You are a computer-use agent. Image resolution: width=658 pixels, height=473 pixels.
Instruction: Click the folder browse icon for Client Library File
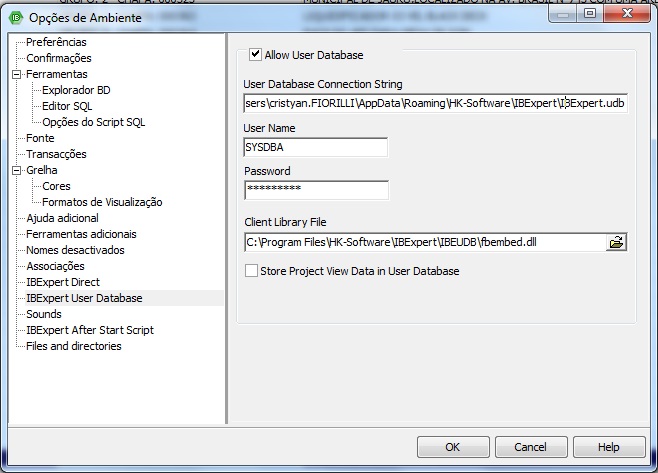pyautogui.click(x=616, y=242)
